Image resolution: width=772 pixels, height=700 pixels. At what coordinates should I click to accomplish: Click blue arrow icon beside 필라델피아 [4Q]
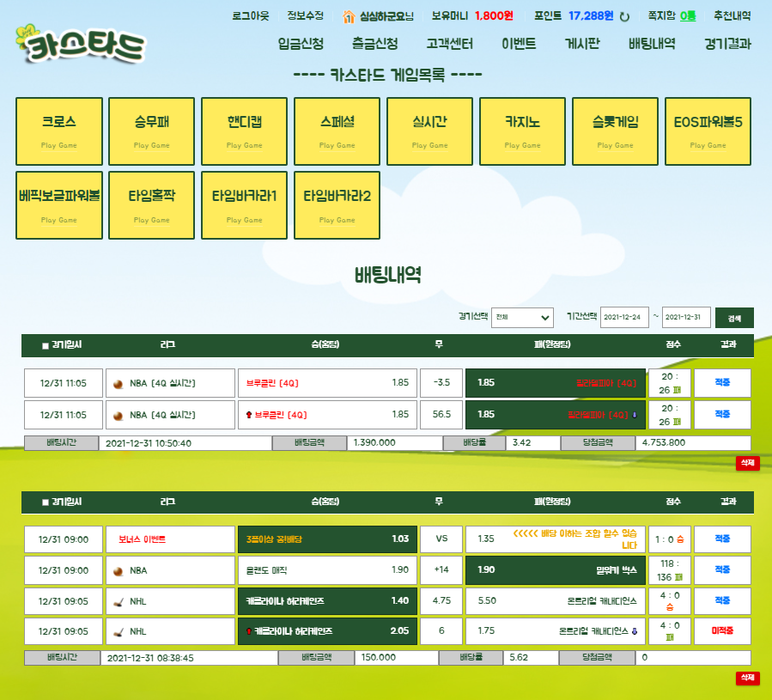coord(635,415)
